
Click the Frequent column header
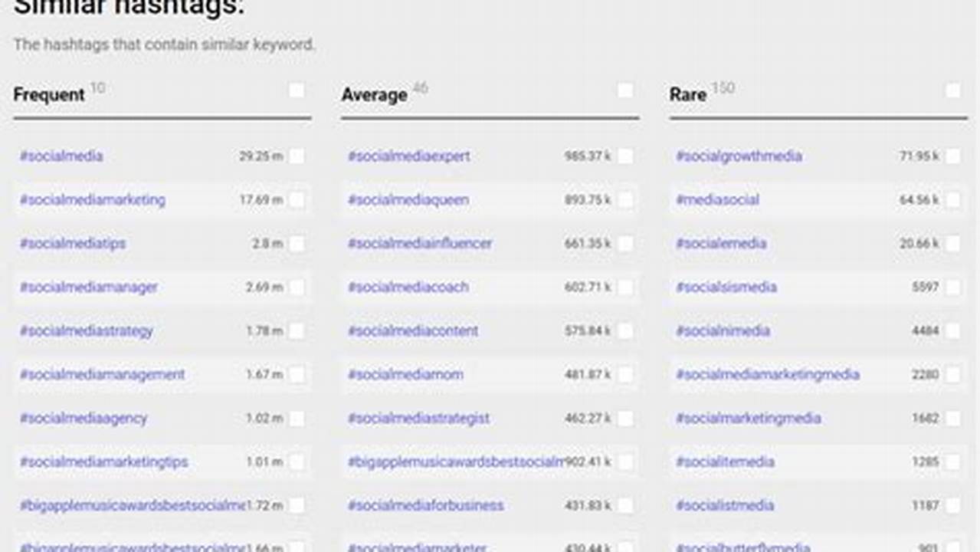click(48, 94)
